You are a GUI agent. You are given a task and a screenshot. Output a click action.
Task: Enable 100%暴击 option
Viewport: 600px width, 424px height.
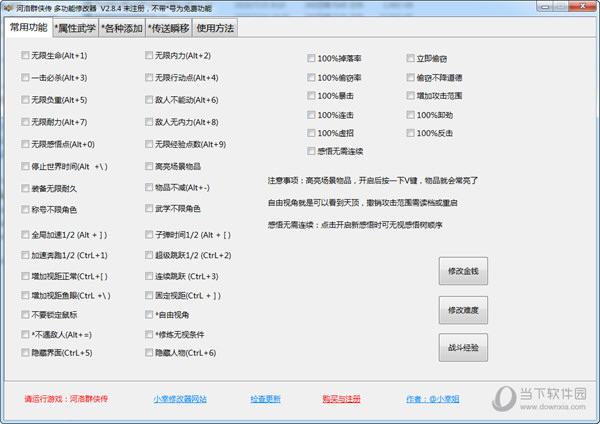pos(311,96)
